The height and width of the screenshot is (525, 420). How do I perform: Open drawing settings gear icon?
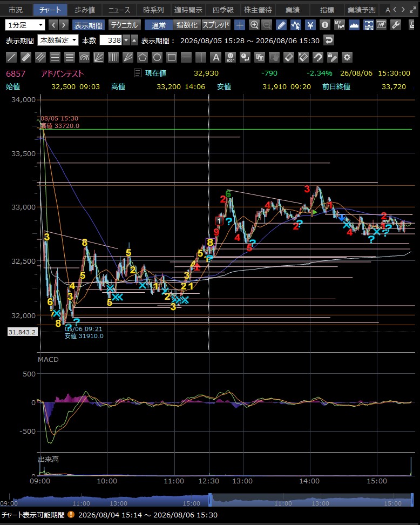click(347, 57)
